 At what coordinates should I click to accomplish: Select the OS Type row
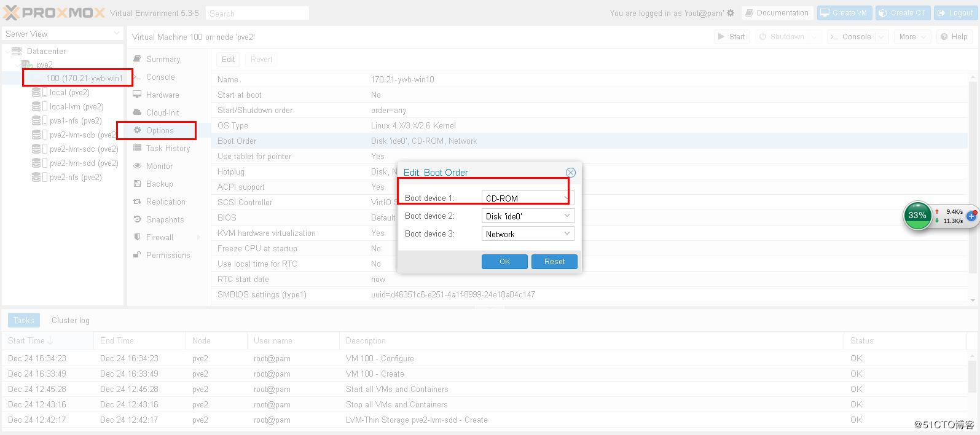pos(589,126)
